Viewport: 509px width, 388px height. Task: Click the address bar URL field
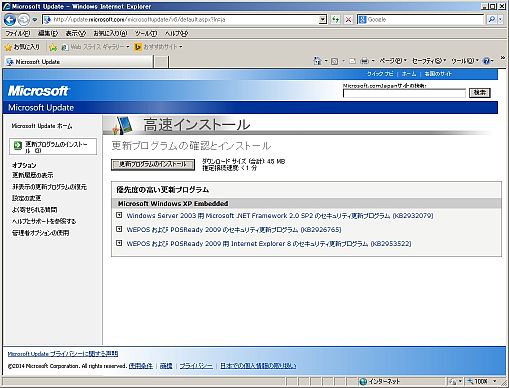pyautogui.click(x=181, y=20)
